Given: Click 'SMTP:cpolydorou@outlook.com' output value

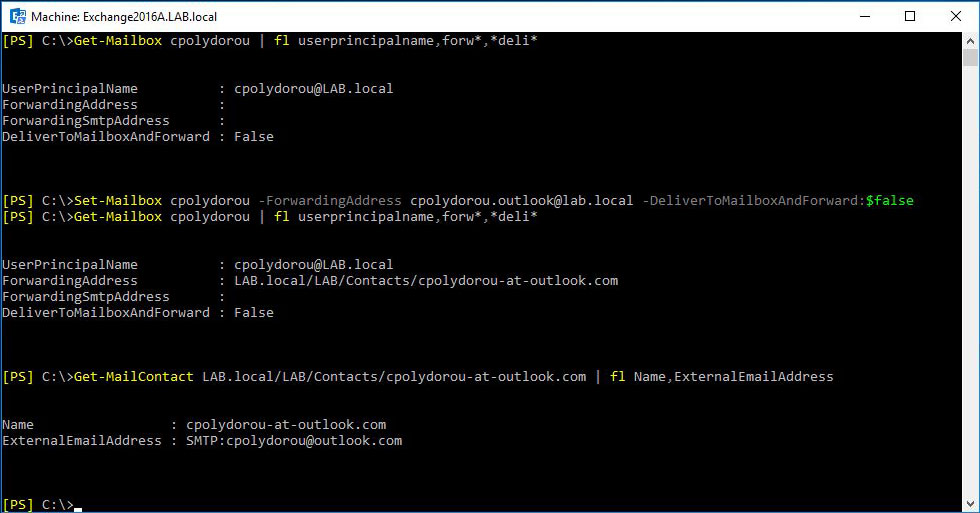Looking at the screenshot, I should coord(294,441).
